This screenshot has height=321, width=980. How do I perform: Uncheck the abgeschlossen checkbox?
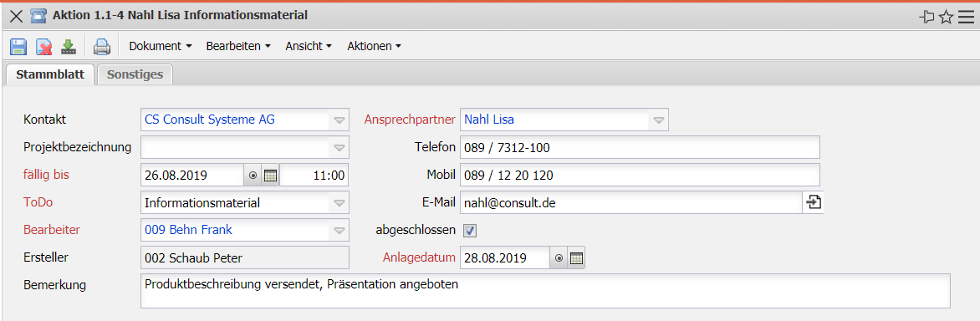coord(470,231)
